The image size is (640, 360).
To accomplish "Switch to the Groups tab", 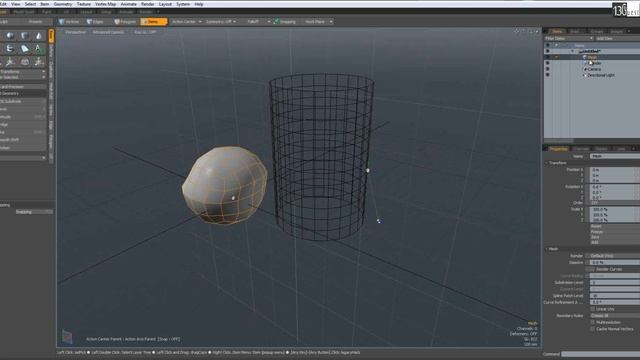I will (596, 31).
